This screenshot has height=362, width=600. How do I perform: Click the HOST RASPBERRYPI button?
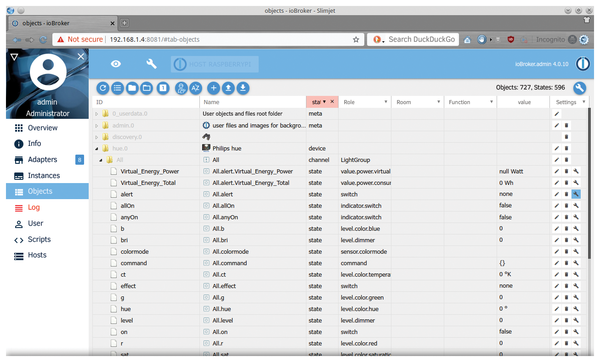(x=215, y=64)
